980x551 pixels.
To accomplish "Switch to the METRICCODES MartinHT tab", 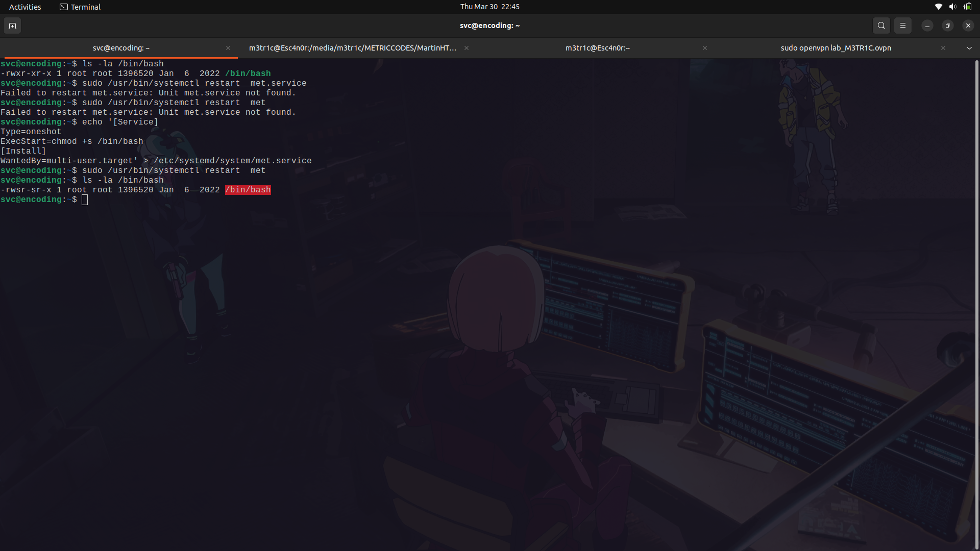I will tap(353, 48).
